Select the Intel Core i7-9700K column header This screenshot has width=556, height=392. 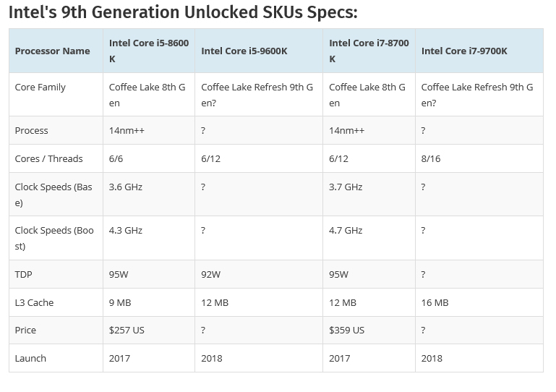click(464, 51)
